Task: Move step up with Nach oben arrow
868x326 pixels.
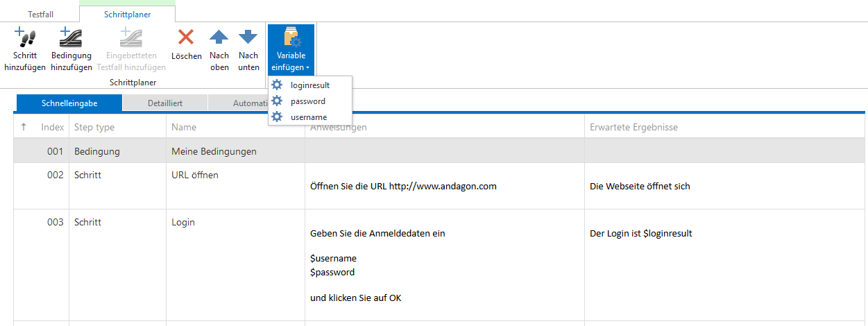Action: click(x=219, y=37)
